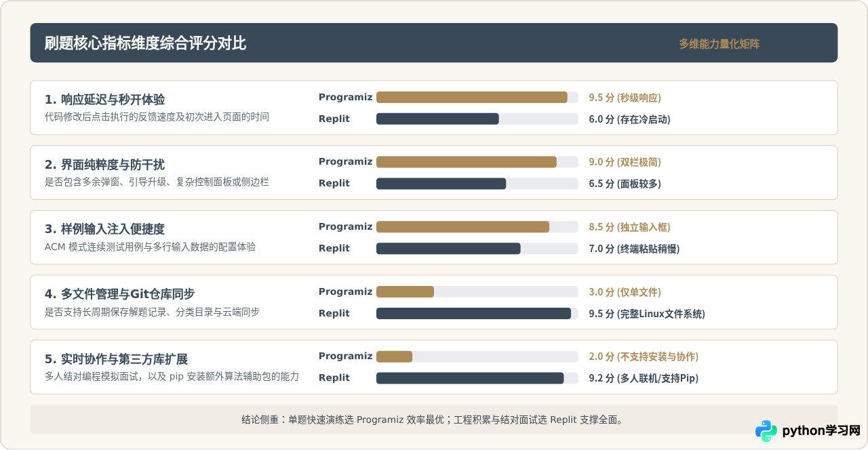Screen dimensions: 868x450
Task: Click score text 3.0 分 (仅单文件)
Action: (625, 292)
